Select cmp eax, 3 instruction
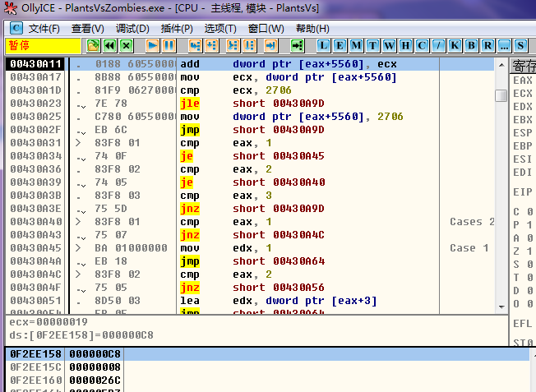Viewport: 536px width, 392px height. click(226, 196)
